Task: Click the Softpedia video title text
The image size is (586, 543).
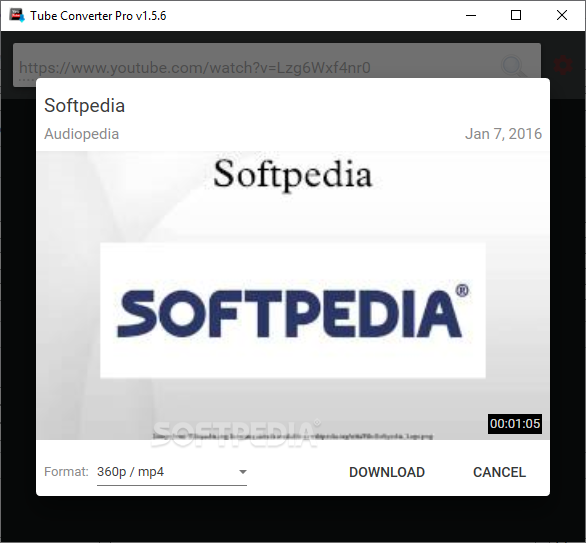Action: (x=84, y=105)
